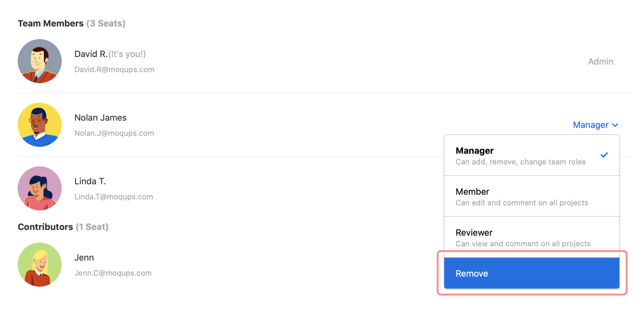Click Jenn's green avatar
Screen dimensions: 644x321
[x=40, y=265]
